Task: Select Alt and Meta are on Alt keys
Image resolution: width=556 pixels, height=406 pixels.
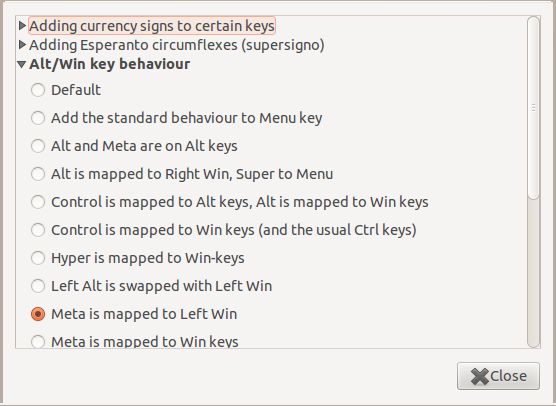Action: pyautogui.click(x=38, y=146)
